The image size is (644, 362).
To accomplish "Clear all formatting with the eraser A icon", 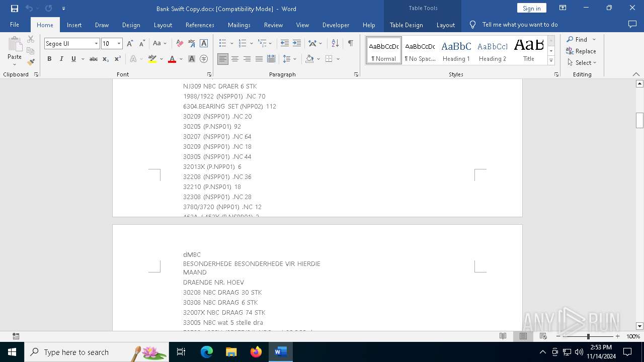I will [180, 44].
